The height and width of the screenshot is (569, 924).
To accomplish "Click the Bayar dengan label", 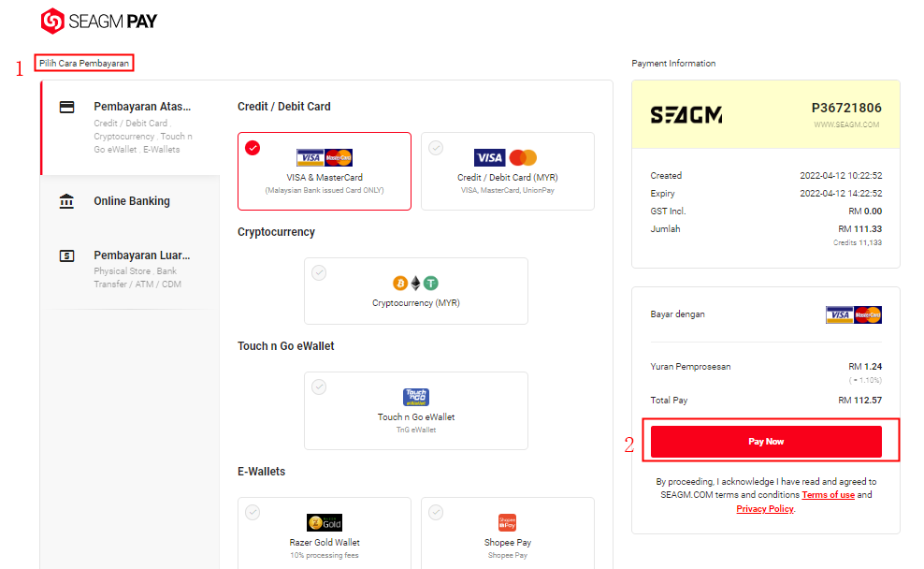I will (678, 314).
